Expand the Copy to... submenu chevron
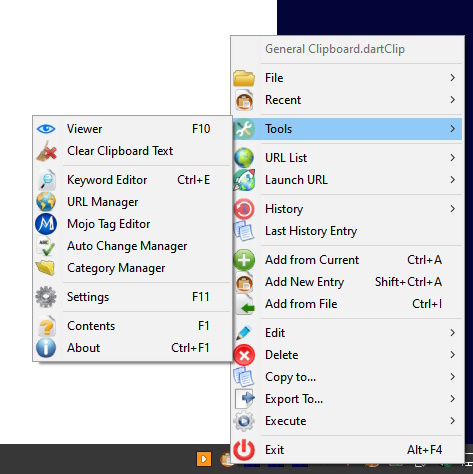Image resolution: width=473 pixels, height=474 pixels. pyautogui.click(x=452, y=377)
